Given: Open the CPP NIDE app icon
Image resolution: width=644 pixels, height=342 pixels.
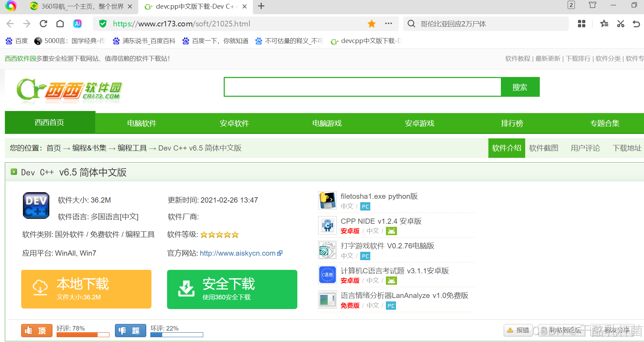Looking at the screenshot, I should 328,225.
